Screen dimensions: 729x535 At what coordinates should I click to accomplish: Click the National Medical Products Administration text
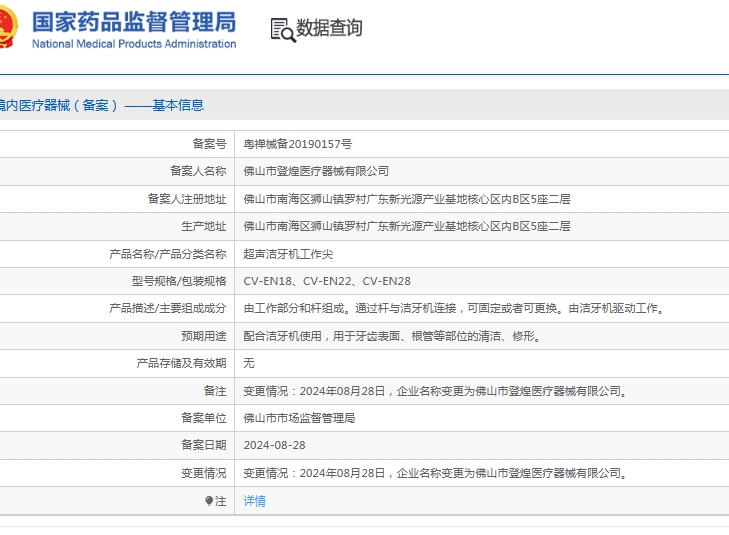click(134, 44)
